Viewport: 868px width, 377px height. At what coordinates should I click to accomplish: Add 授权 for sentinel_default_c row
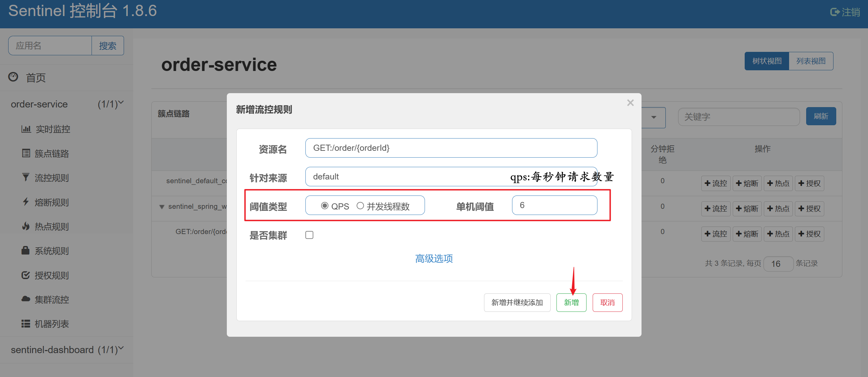pyautogui.click(x=809, y=184)
